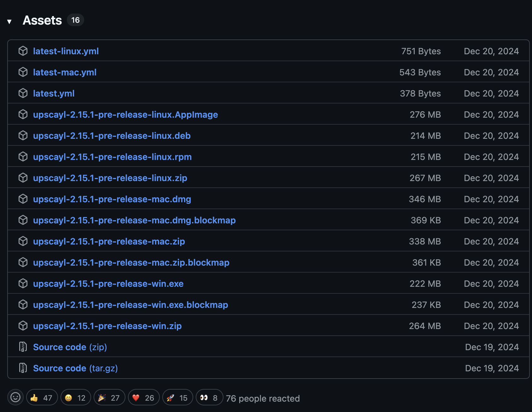Click the zip file icon beside Source code (tar.gz)
Viewport: 532px width, 412px height.
pyautogui.click(x=23, y=368)
